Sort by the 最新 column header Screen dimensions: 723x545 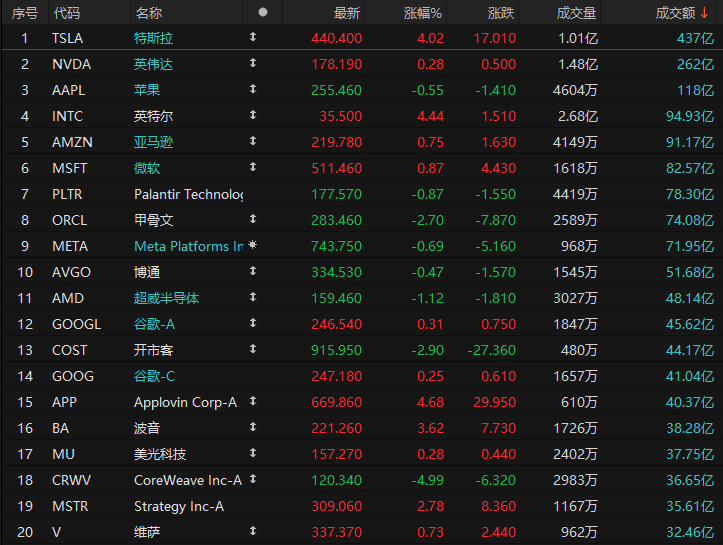[x=347, y=13]
